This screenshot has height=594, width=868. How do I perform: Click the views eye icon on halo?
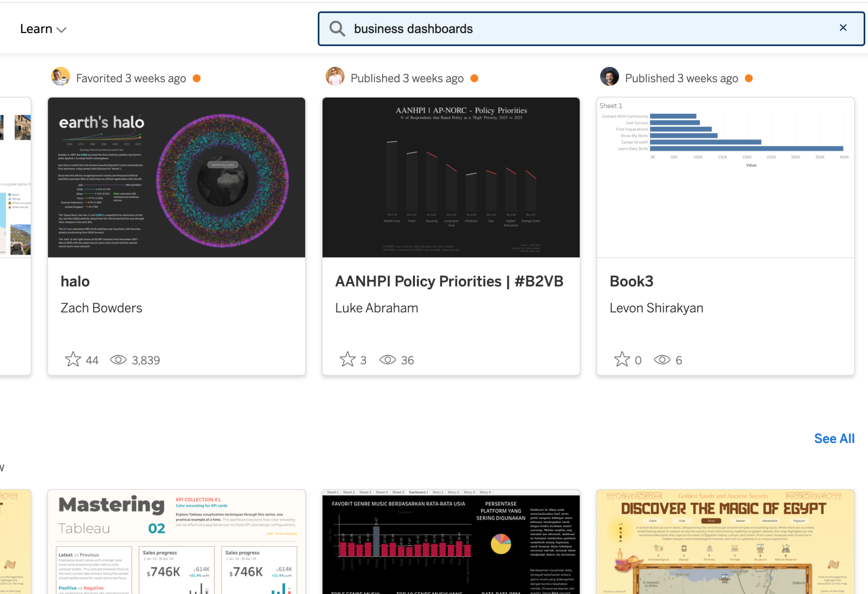(x=118, y=360)
